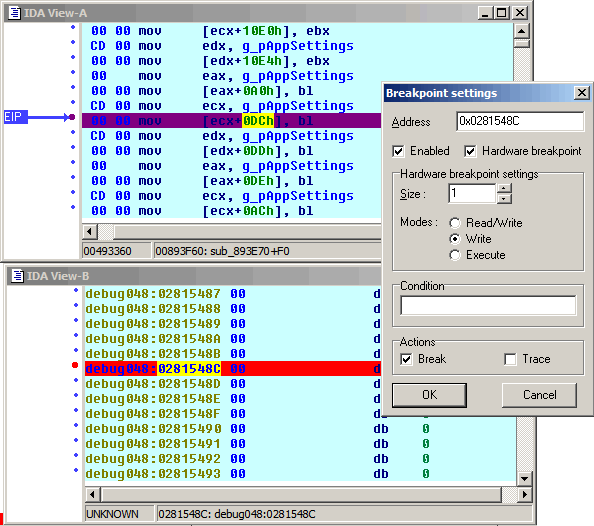Enable the Trace action checkbox
The width and height of the screenshot is (594, 526).
(510, 359)
